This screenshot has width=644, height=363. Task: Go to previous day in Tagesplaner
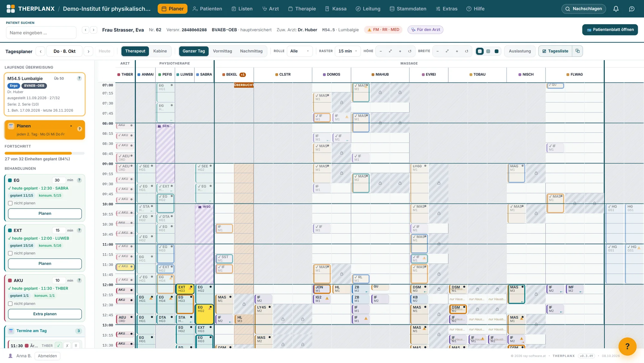(41, 51)
